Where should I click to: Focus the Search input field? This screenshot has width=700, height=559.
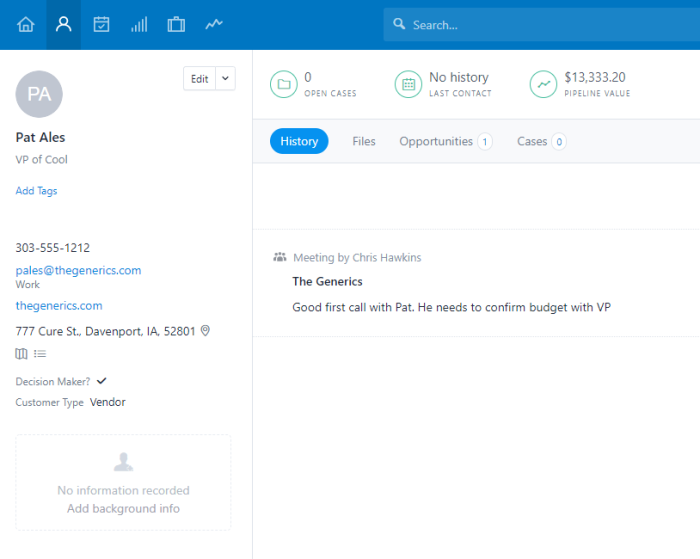click(542, 25)
